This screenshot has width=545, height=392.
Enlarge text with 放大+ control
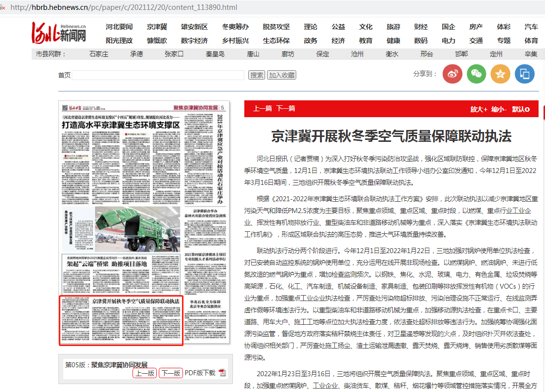pyautogui.click(x=478, y=109)
